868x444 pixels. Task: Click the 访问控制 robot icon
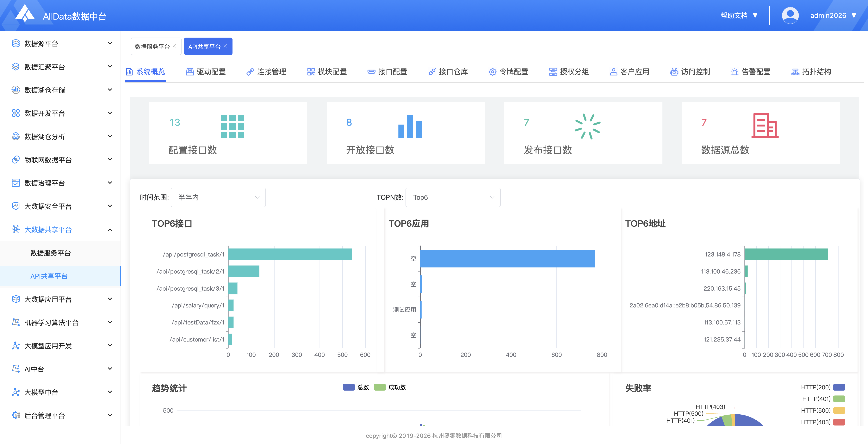674,72
